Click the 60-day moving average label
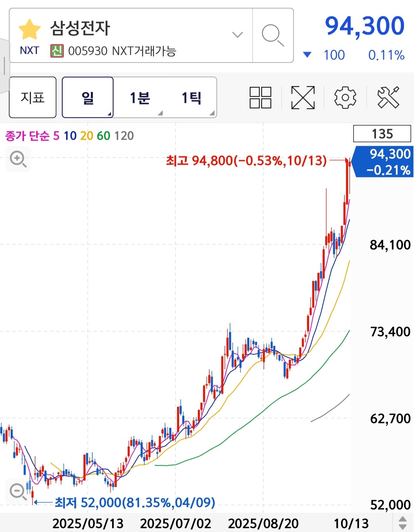This screenshot has height=532, width=414. [103, 136]
